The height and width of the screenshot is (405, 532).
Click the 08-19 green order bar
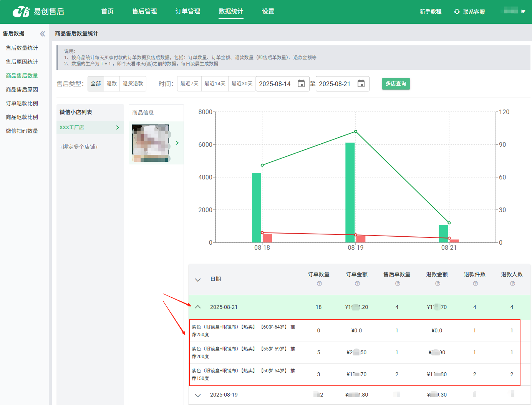click(x=350, y=192)
